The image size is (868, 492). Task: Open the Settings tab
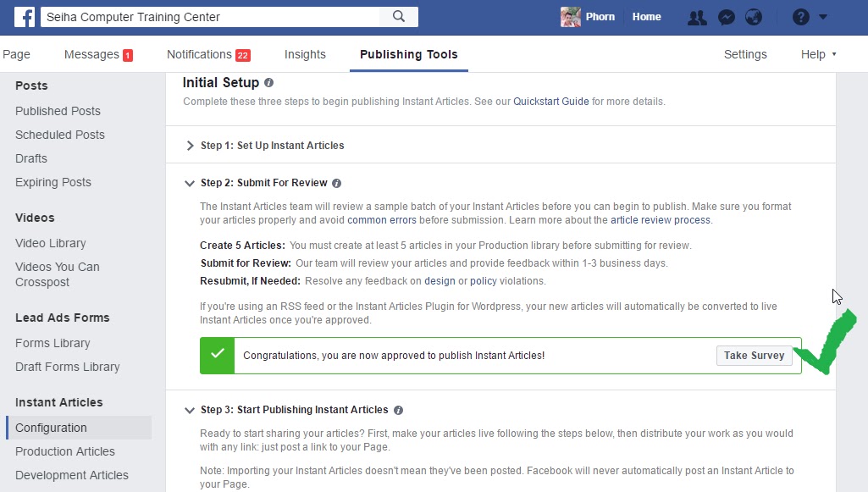pos(745,54)
